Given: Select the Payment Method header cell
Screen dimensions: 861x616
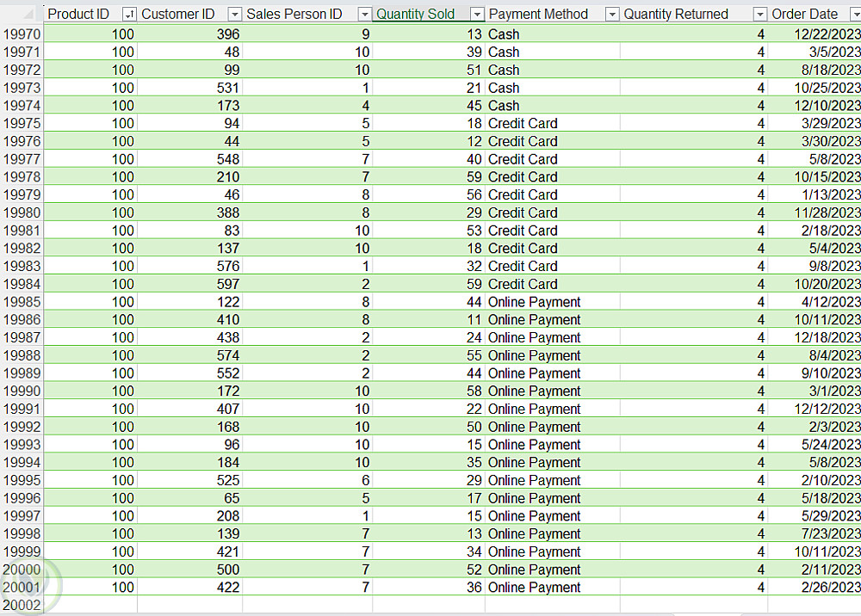Looking at the screenshot, I should tap(553, 15).
